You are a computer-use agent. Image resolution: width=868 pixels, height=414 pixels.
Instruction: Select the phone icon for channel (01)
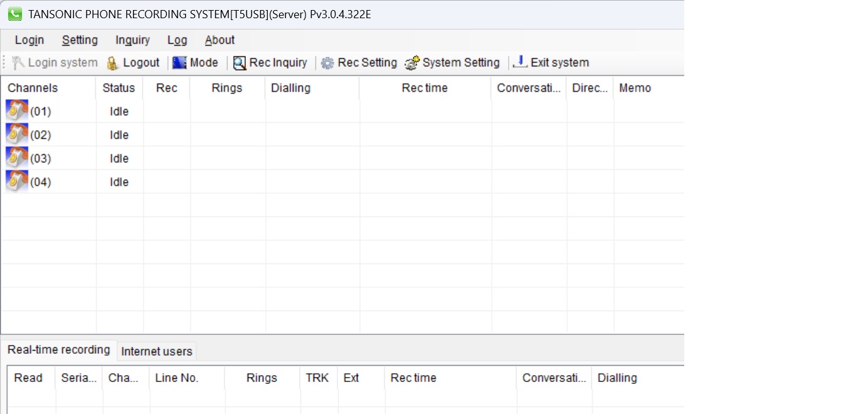coord(17,110)
